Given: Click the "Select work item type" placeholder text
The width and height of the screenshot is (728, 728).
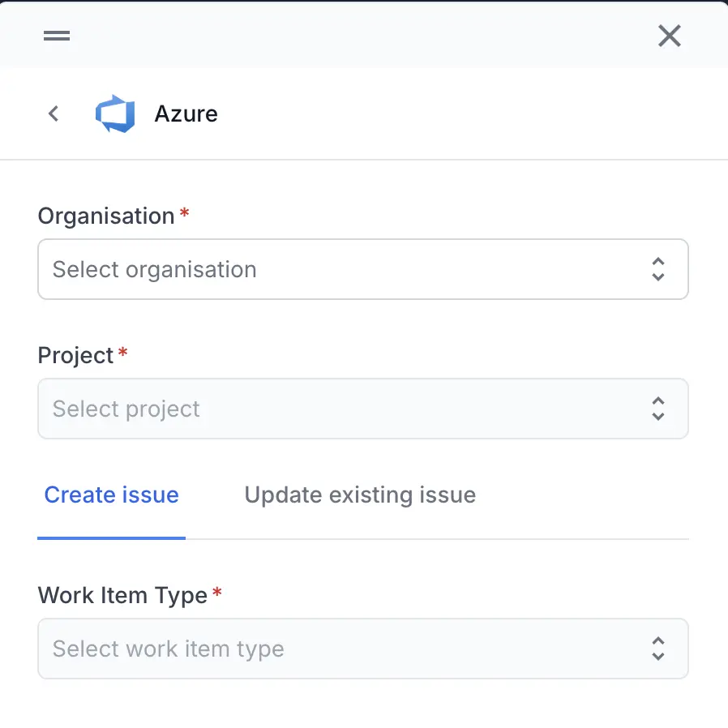Looking at the screenshot, I should click(x=168, y=649).
